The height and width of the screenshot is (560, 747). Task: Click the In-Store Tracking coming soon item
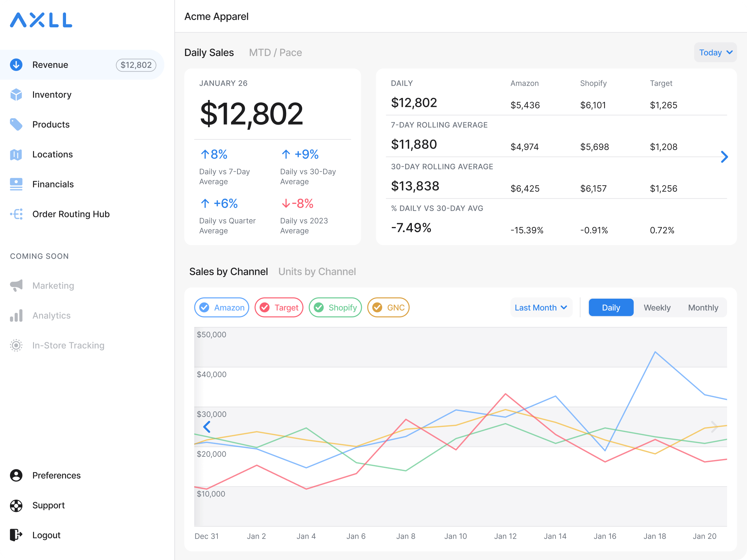pos(82,345)
